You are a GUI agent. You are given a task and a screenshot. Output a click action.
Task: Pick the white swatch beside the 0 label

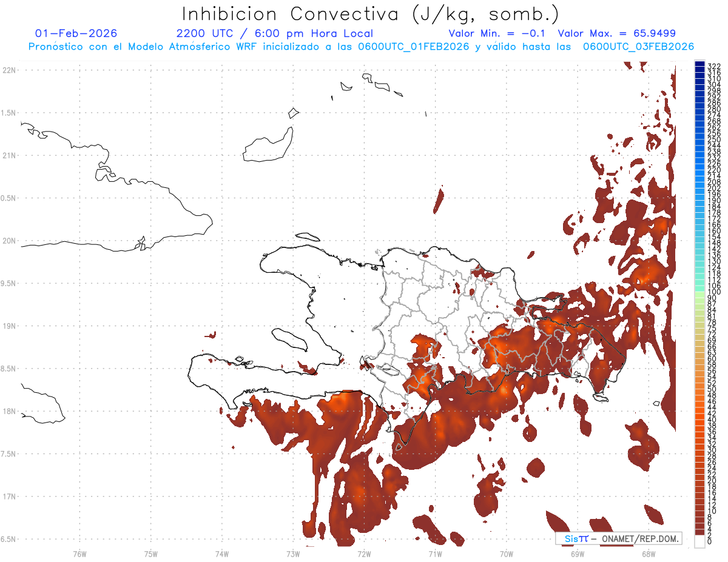(700, 541)
